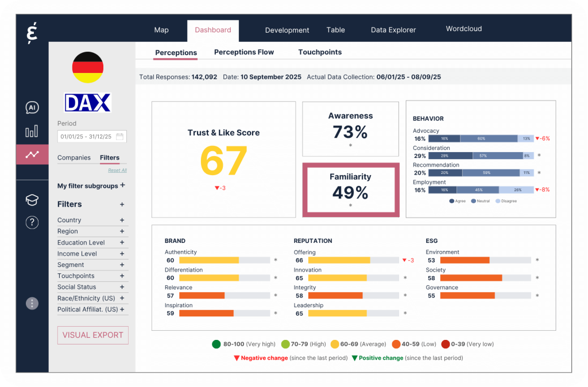Select the Familiarity 49% card
This screenshot has width=588, height=387.
(350, 190)
